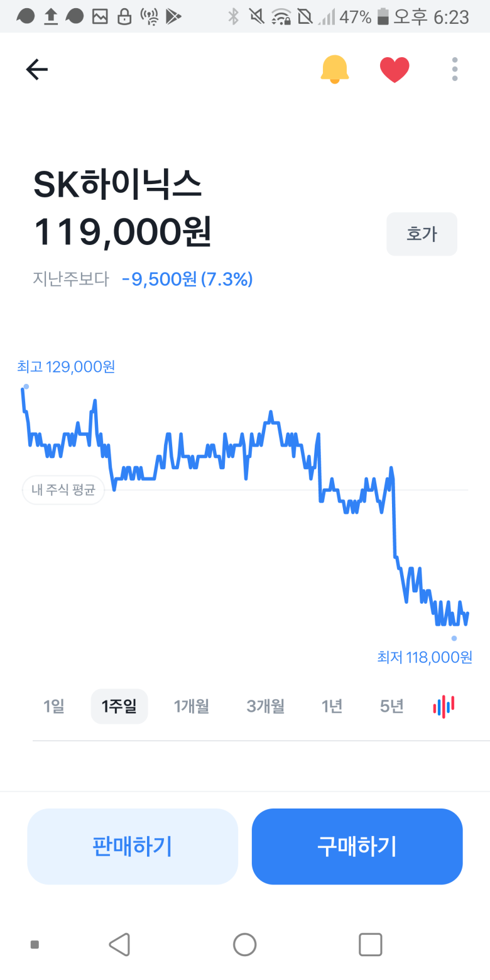Tap the back arrow icon
This screenshot has height=980, width=490.
37,69
